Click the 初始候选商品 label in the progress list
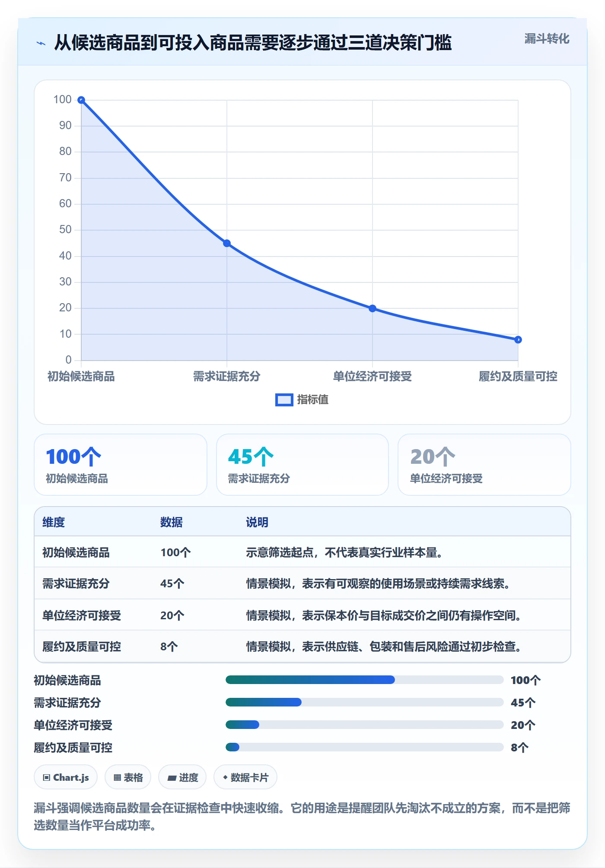Image resolution: width=605 pixels, height=868 pixels. click(x=67, y=681)
